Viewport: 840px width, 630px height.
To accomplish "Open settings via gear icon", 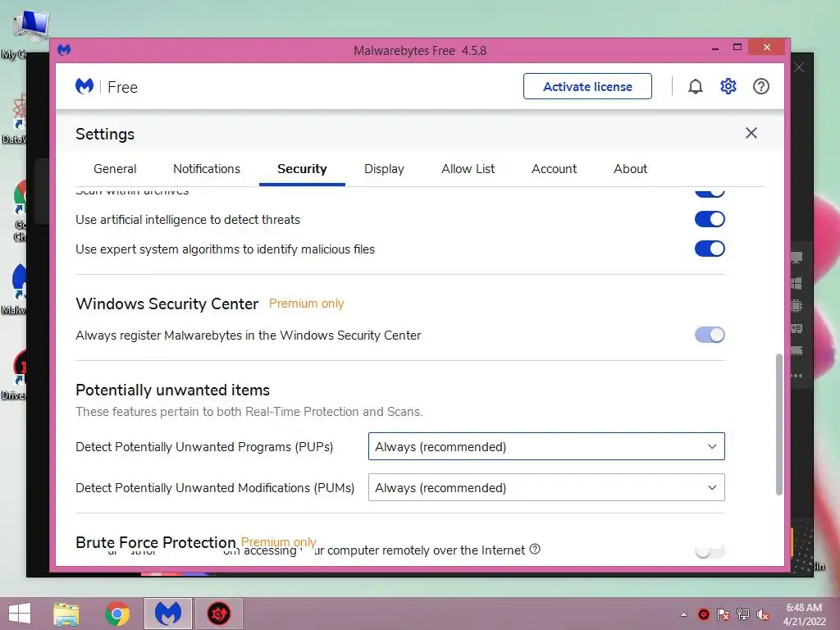I will point(728,86).
